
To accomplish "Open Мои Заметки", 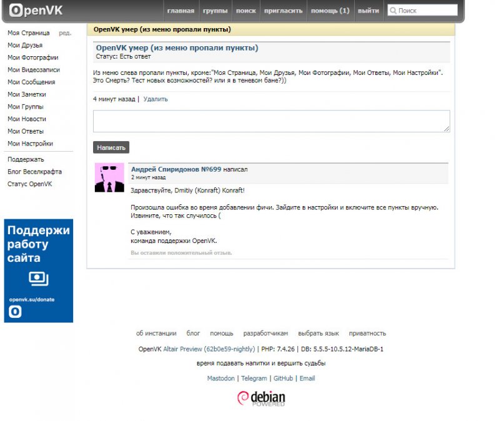I will [x=27, y=94].
